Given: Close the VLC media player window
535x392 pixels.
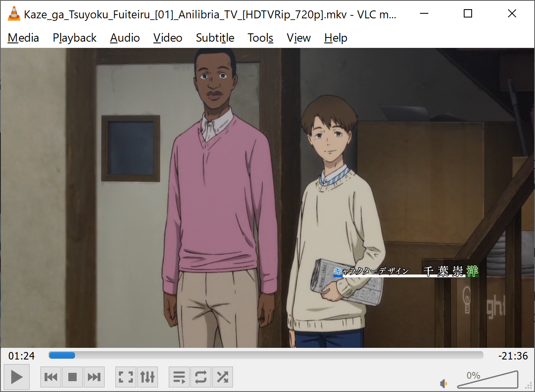Looking at the screenshot, I should [512, 14].
